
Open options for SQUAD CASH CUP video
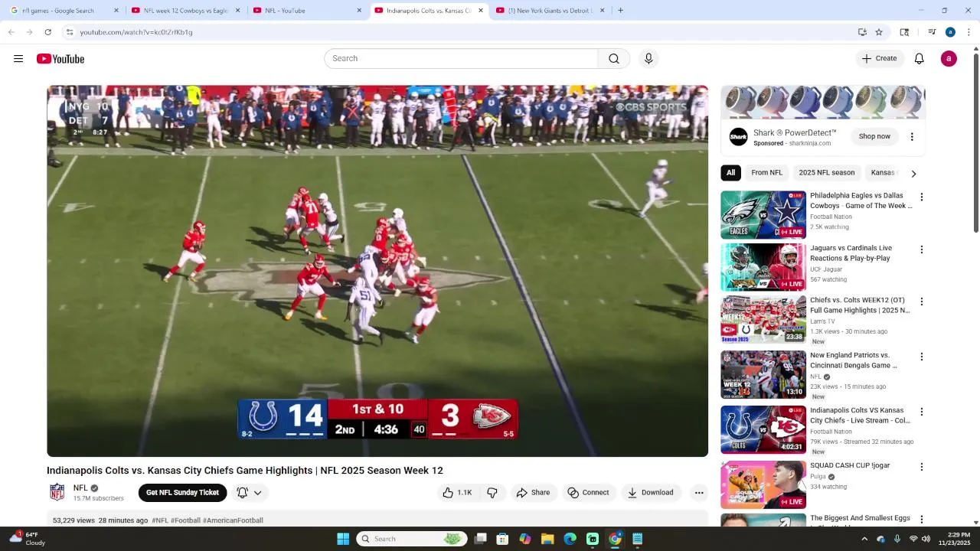922,467
